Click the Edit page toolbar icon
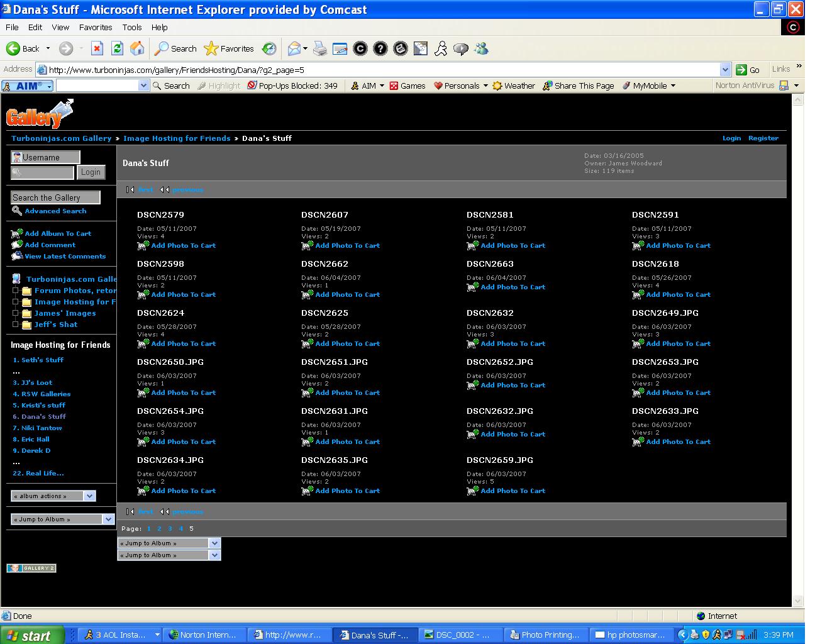815x644 pixels. pos(340,48)
